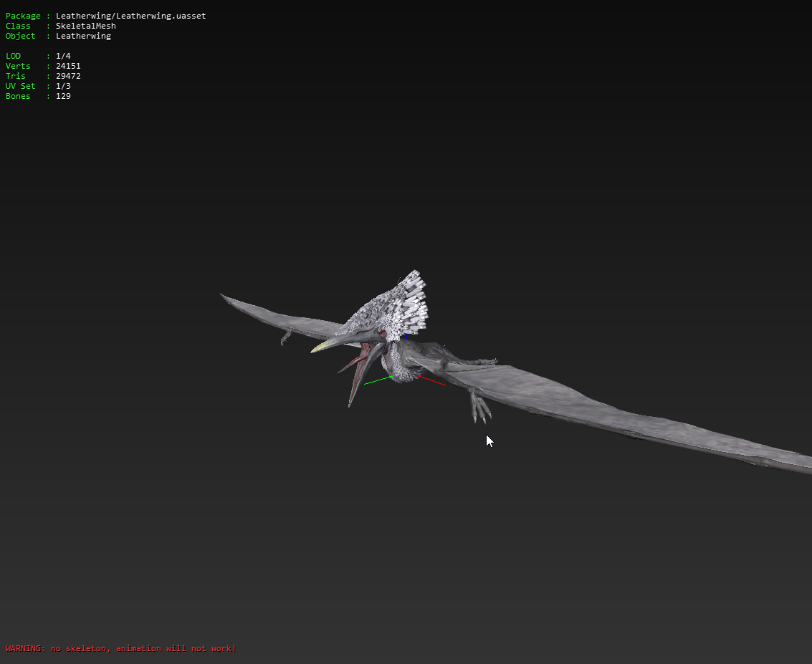Viewport: 812px width, 664px height.
Task: Click the Verts count 24151
Action: 68,66
